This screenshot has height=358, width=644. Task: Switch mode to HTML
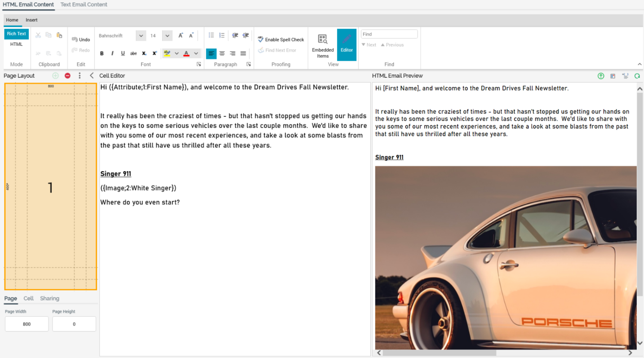[x=17, y=44]
